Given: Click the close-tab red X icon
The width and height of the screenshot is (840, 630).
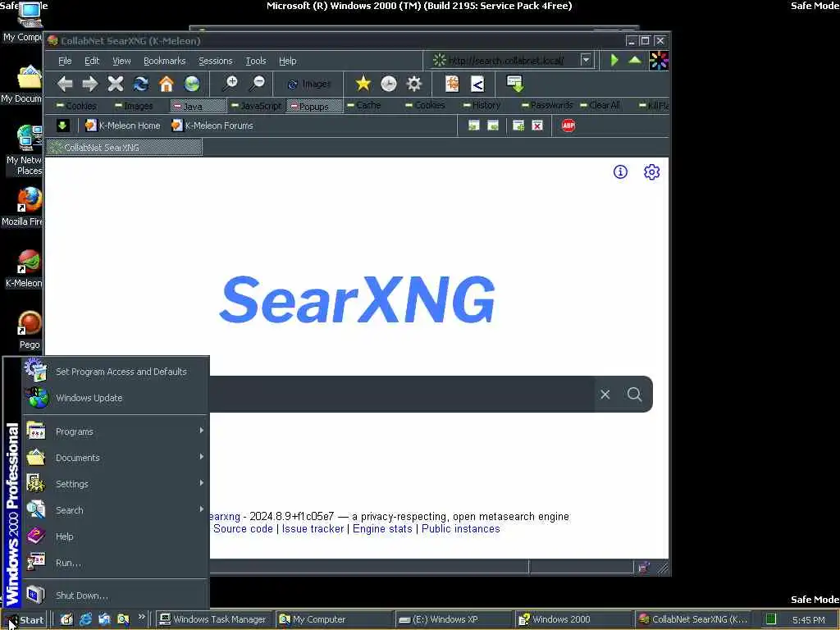Looking at the screenshot, I should click(x=537, y=126).
